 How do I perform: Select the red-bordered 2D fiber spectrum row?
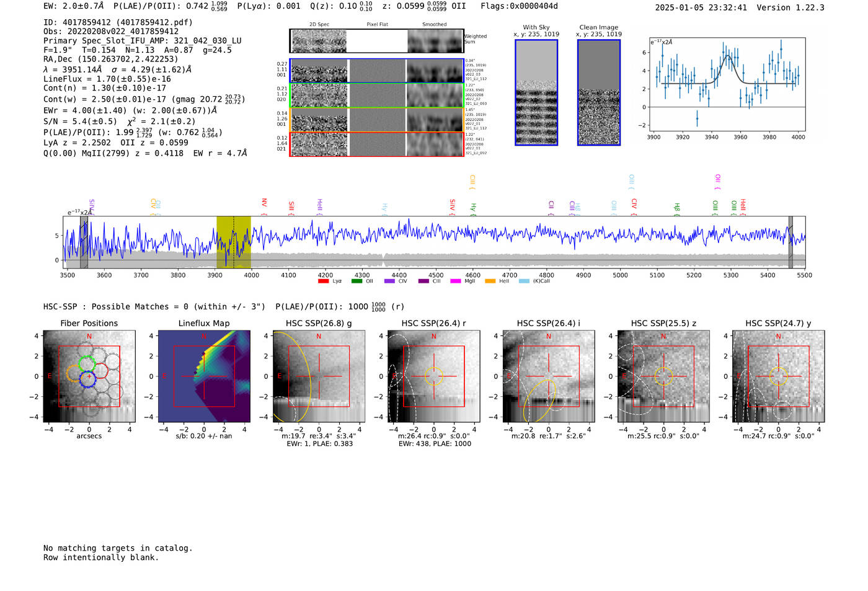[377, 144]
